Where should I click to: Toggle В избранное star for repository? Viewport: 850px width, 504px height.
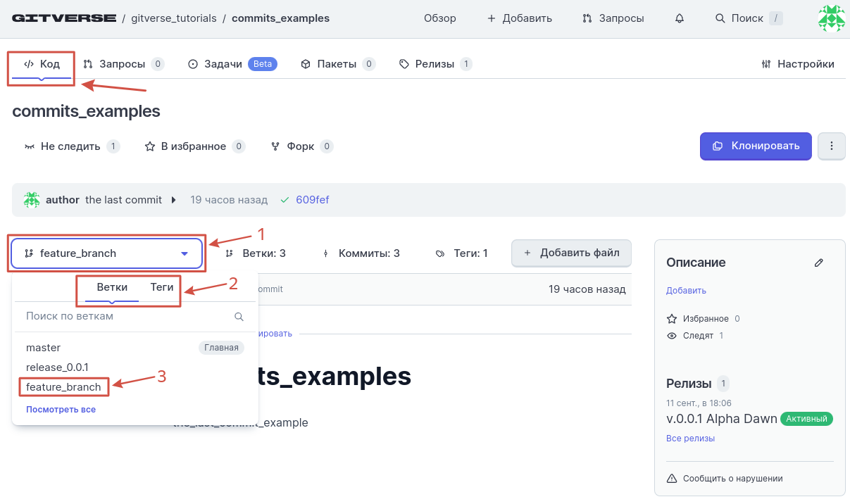coord(186,146)
